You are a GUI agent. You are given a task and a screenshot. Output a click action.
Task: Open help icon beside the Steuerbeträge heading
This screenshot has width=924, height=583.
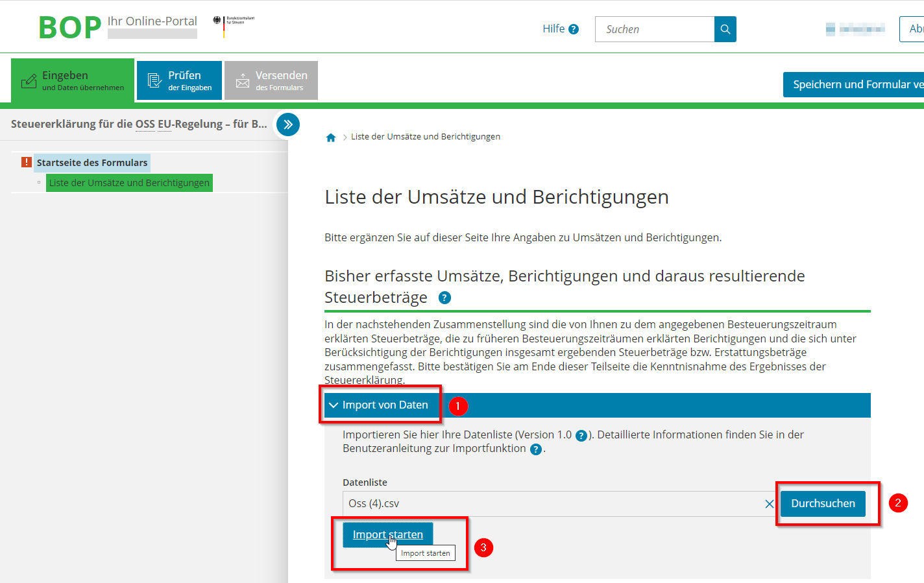444,298
